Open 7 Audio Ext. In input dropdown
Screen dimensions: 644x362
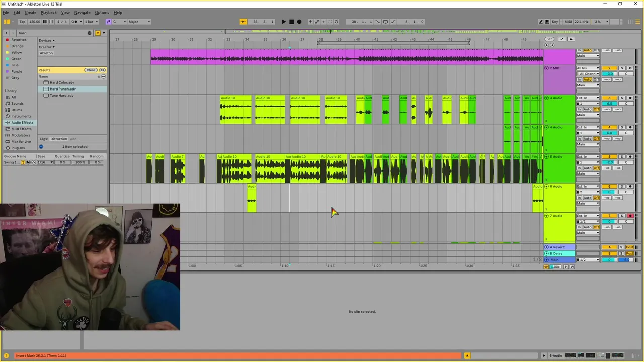pos(588,216)
